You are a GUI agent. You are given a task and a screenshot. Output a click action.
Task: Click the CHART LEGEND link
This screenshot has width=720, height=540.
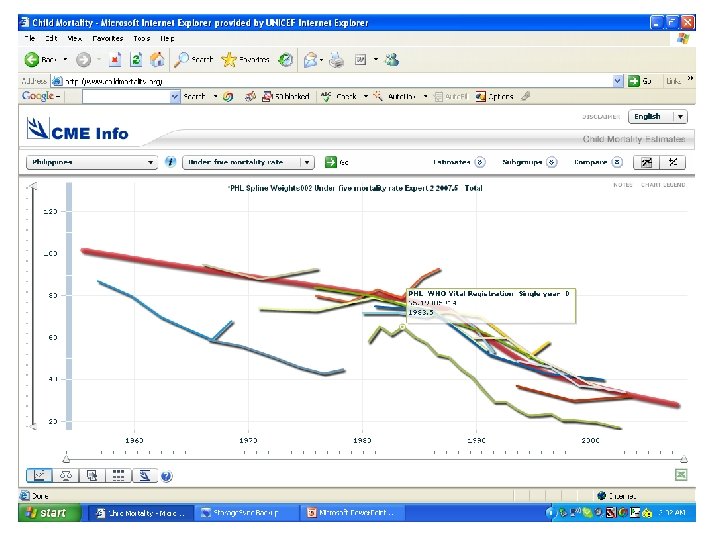[663, 185]
